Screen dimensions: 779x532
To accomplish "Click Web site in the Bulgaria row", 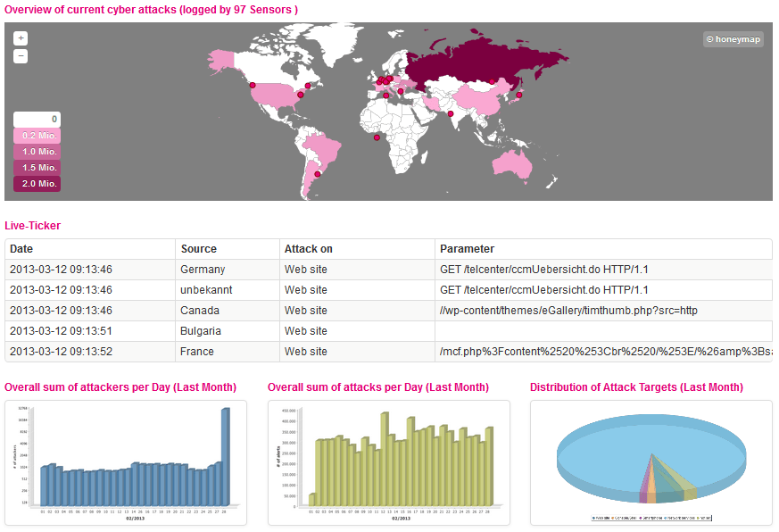I will tap(357, 331).
